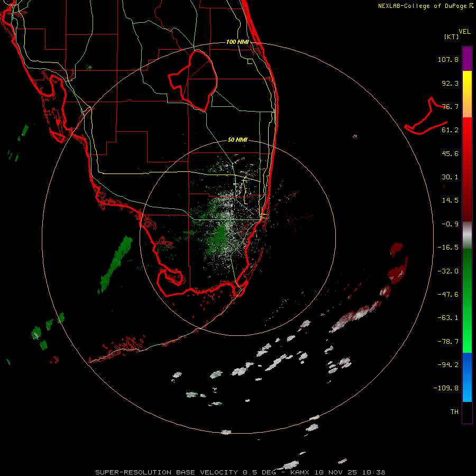Click the TH legend label
Screen dimensions: 476x476
pos(454,412)
